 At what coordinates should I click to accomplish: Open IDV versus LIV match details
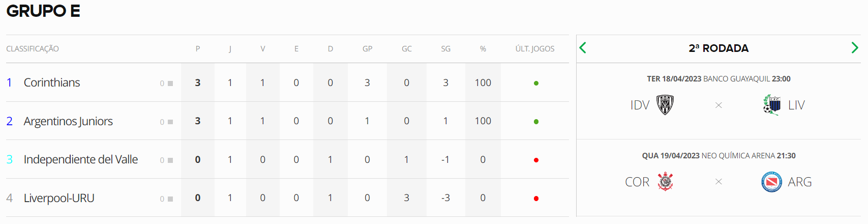coord(719,101)
